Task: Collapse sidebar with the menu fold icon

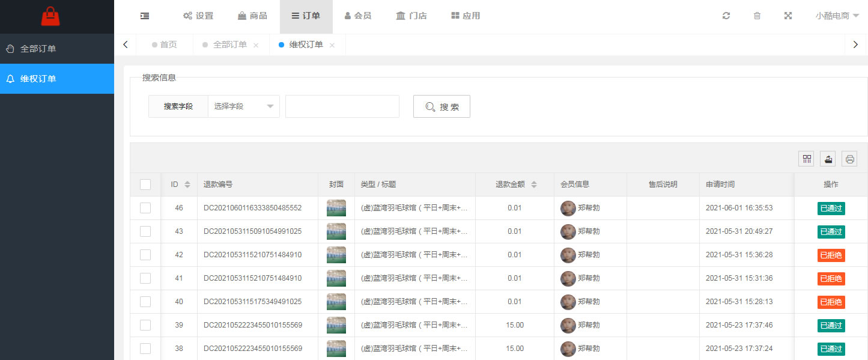Action: tap(145, 16)
